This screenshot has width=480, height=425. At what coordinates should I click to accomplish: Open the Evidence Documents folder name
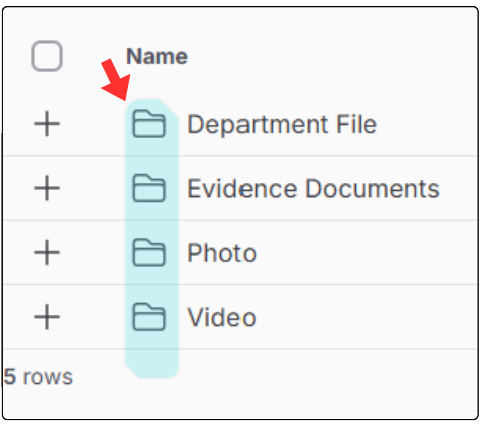click(313, 189)
